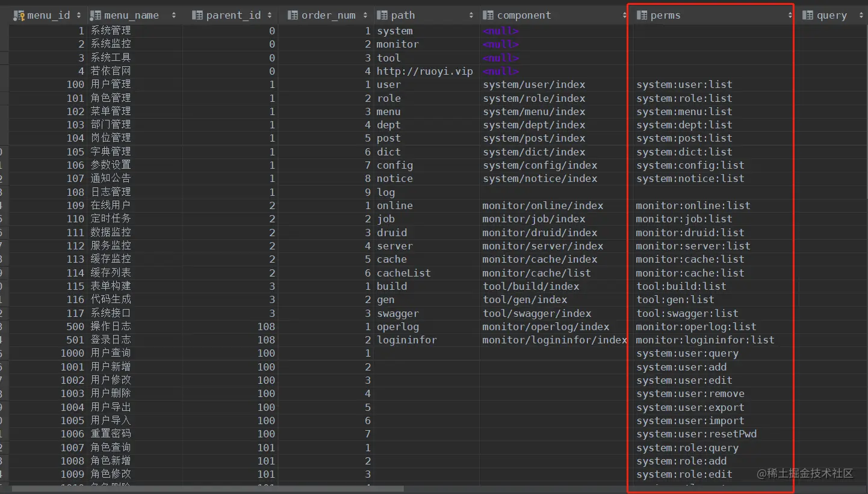Toggle sort arrows on the menu_name column
The height and width of the screenshot is (494, 868).
pyautogui.click(x=174, y=16)
